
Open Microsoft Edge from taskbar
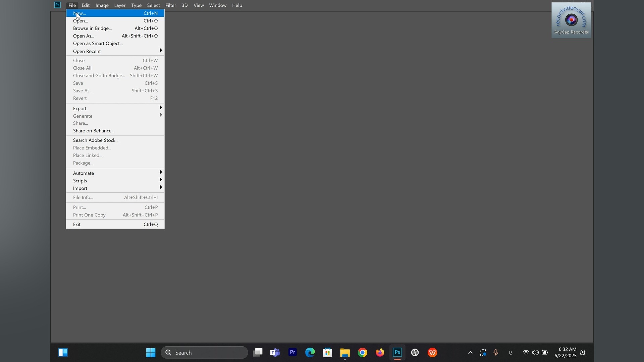(x=310, y=352)
